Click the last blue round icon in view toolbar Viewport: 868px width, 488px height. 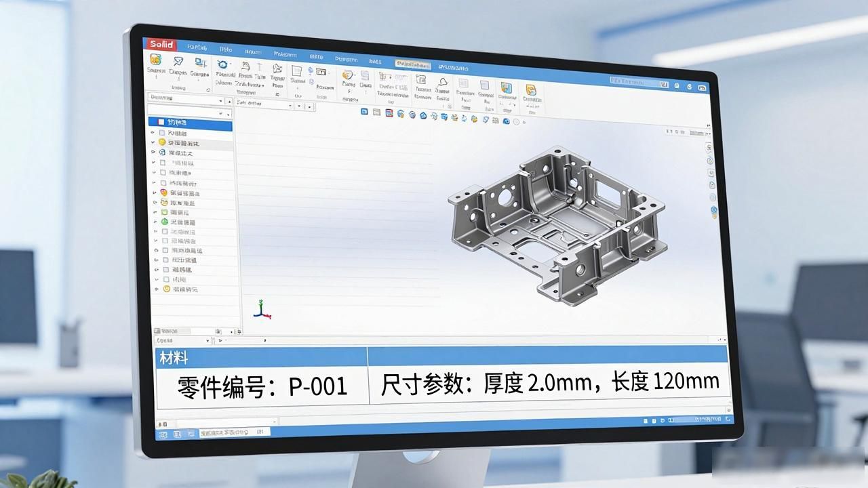[507, 121]
